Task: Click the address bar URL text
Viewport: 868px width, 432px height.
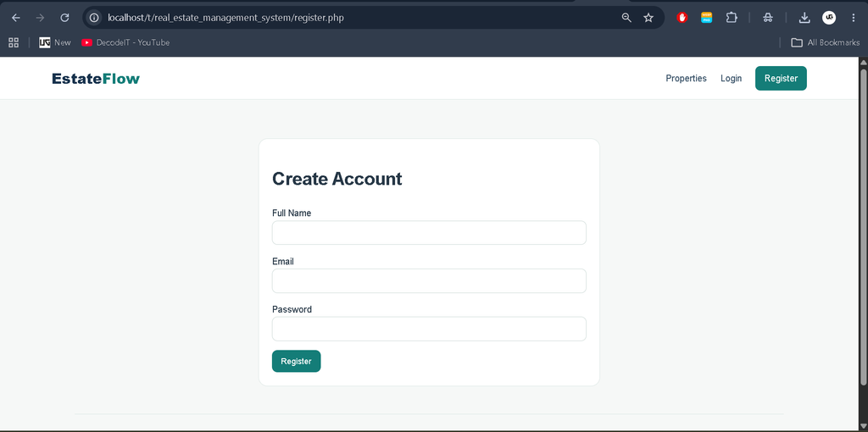Action: [225, 18]
